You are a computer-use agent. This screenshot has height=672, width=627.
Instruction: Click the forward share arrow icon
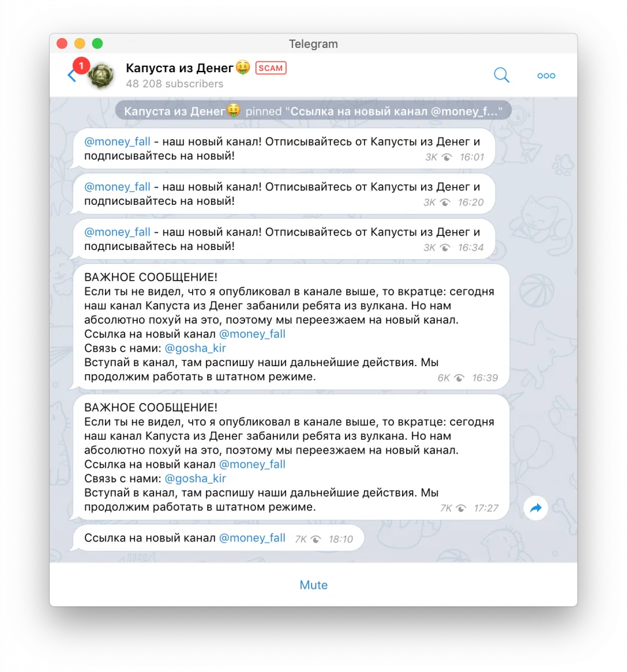pos(535,508)
